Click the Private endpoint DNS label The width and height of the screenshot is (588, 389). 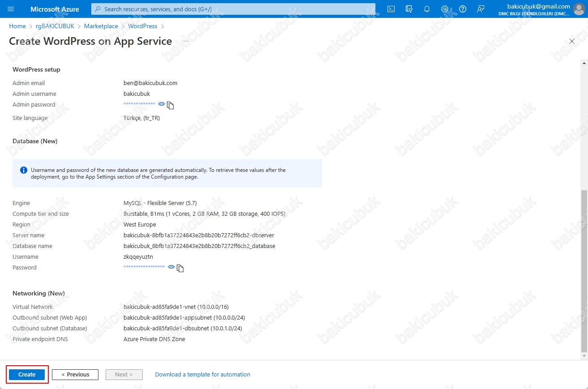40,339
